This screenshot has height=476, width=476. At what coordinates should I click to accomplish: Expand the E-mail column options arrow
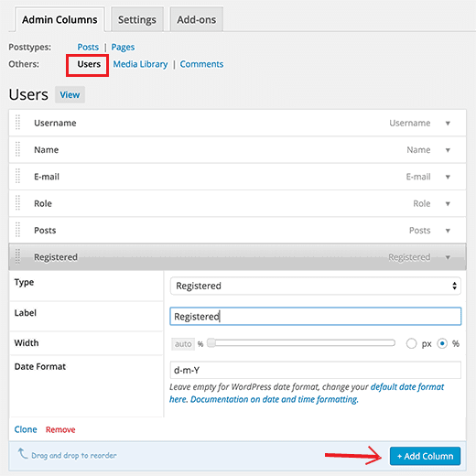tap(448, 177)
